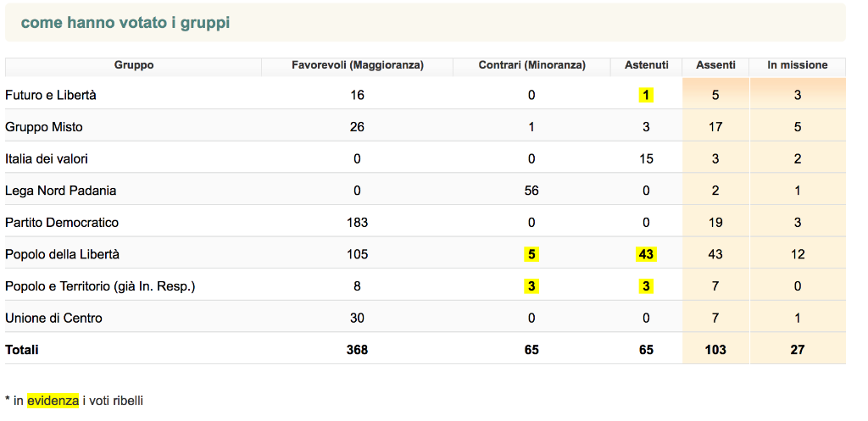Click the Favorevoli (Maggioranza) column header

(x=358, y=65)
